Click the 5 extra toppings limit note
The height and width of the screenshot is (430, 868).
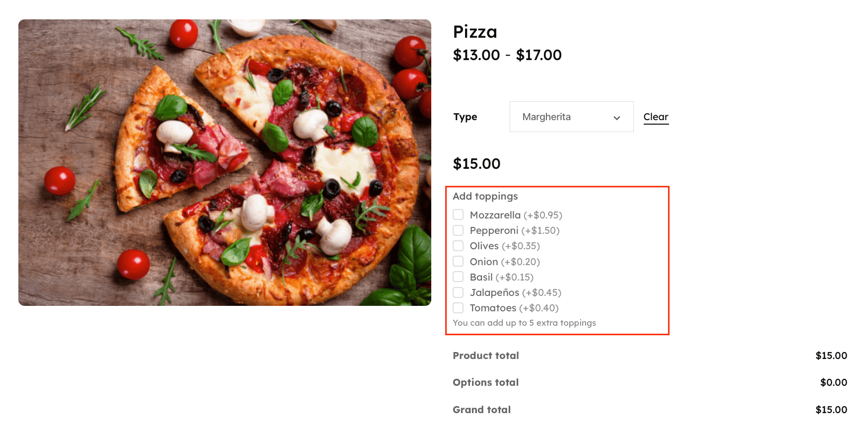pyautogui.click(x=524, y=323)
